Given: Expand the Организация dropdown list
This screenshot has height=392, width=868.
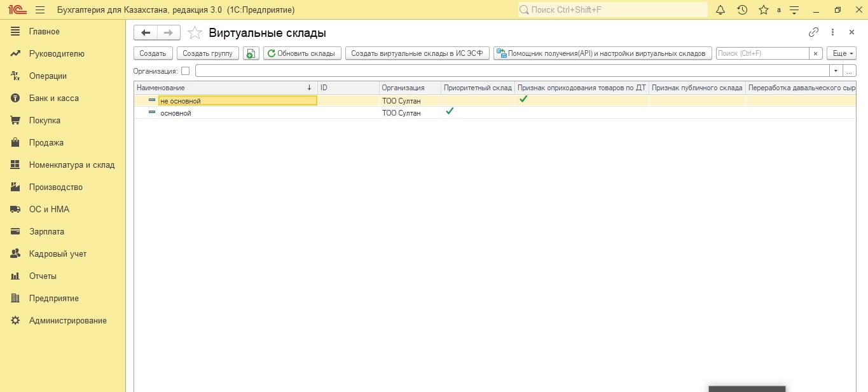Looking at the screenshot, I should [x=836, y=71].
